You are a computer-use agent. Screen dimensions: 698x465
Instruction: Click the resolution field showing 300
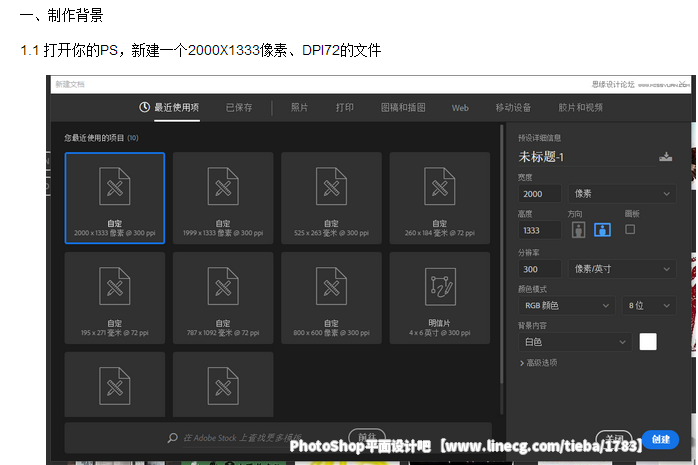(540, 269)
